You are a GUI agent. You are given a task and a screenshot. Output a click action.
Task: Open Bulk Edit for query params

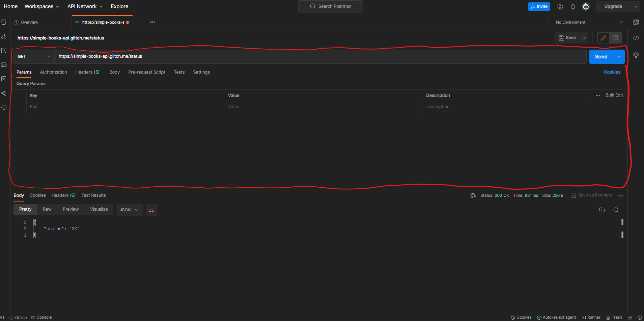(614, 95)
